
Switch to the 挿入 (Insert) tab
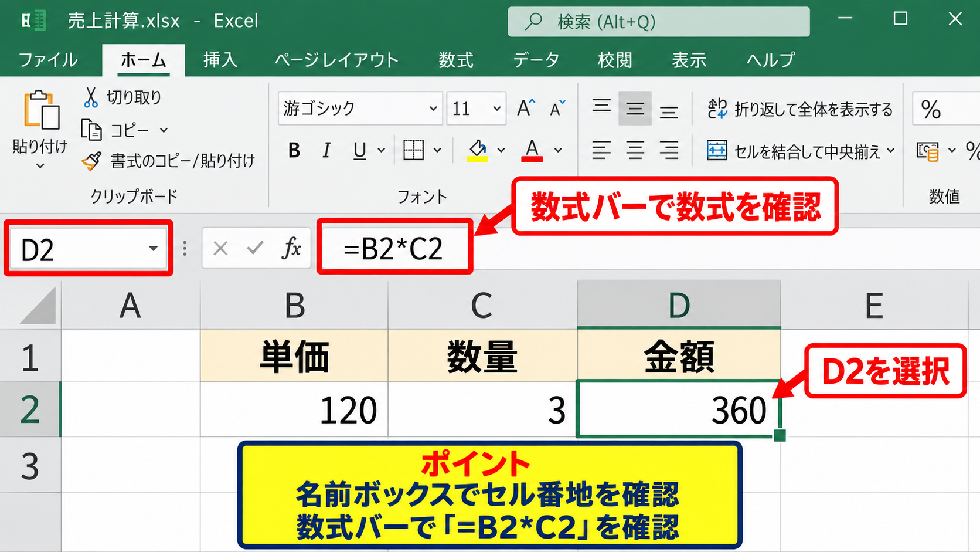point(220,60)
